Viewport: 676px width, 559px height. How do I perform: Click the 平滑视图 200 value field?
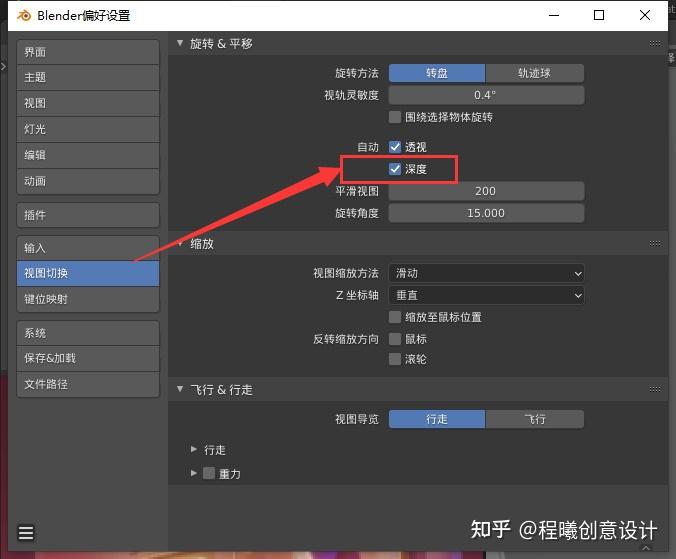486,191
